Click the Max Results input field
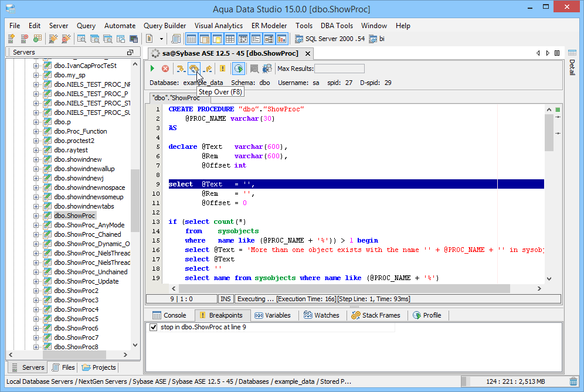This screenshot has height=392, width=584. point(339,69)
